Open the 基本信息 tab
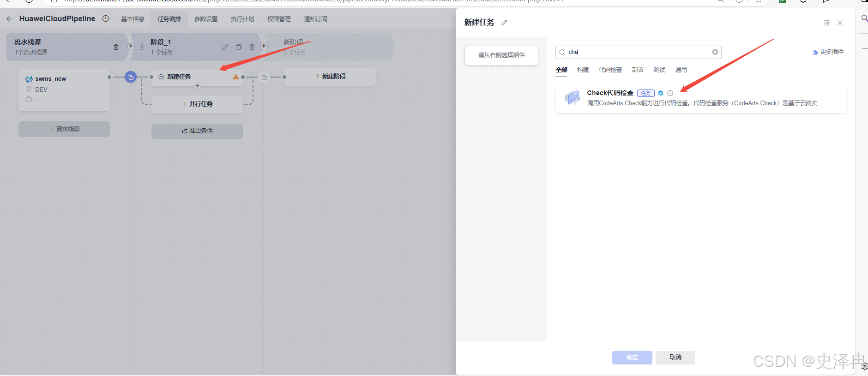The image size is (868, 376). point(133,19)
